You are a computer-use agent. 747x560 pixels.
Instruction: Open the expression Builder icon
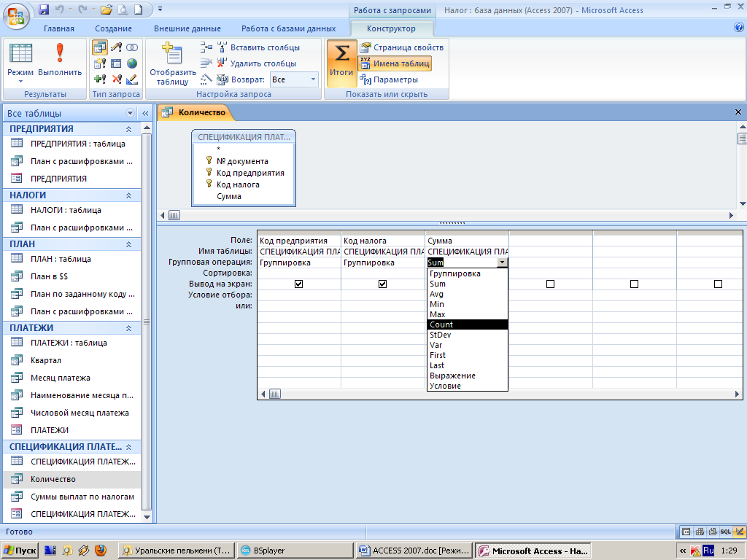tap(206, 79)
